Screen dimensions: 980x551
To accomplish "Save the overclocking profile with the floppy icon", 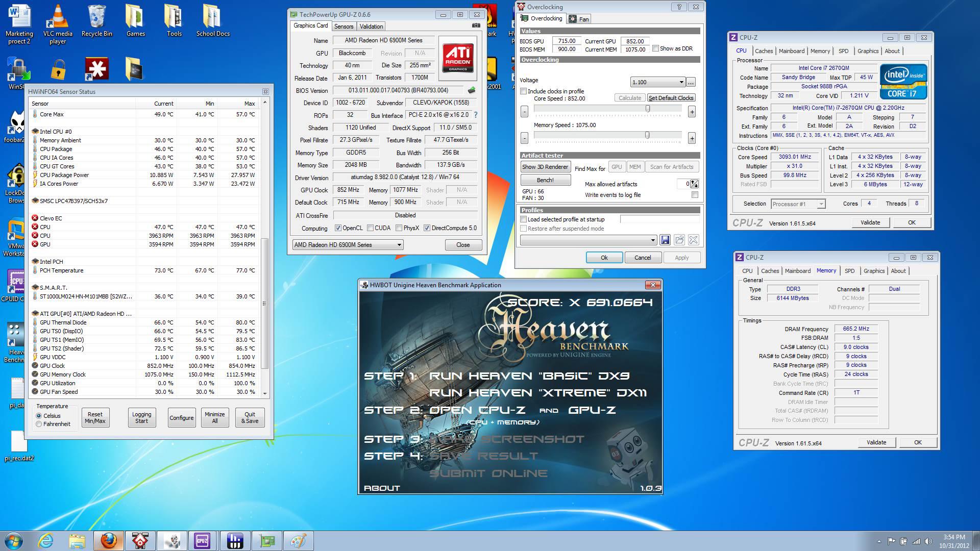I will 665,240.
